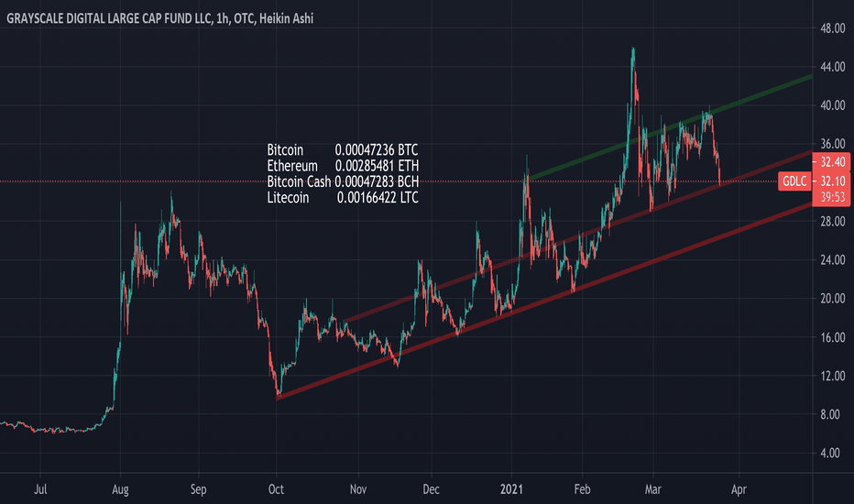
Task: Click the Aug time axis label
Action: click(x=120, y=489)
